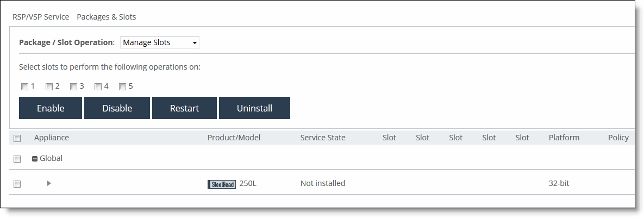Expand the 250L appliance row arrow
This screenshot has height=217, width=644.
point(49,183)
